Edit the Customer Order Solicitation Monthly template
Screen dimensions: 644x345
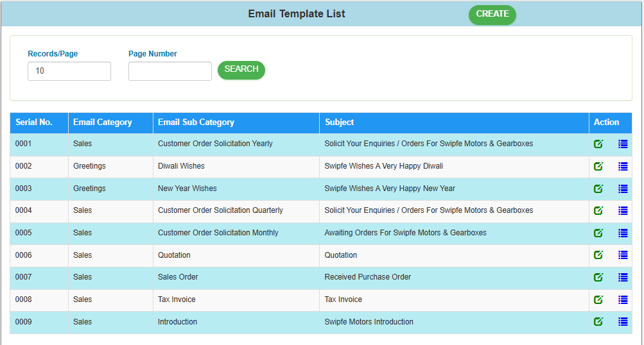coord(598,233)
